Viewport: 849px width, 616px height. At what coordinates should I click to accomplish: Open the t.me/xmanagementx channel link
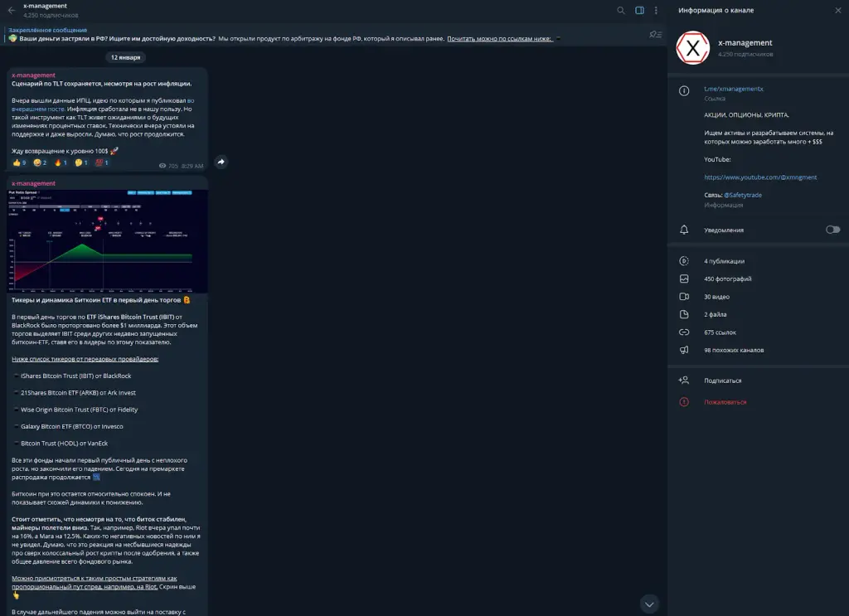click(x=734, y=89)
